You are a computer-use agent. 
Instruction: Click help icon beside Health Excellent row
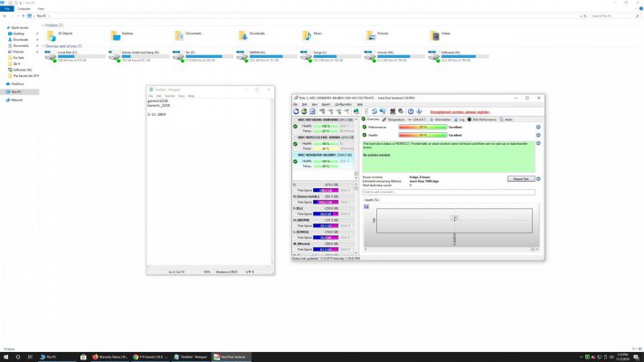[x=538, y=135]
